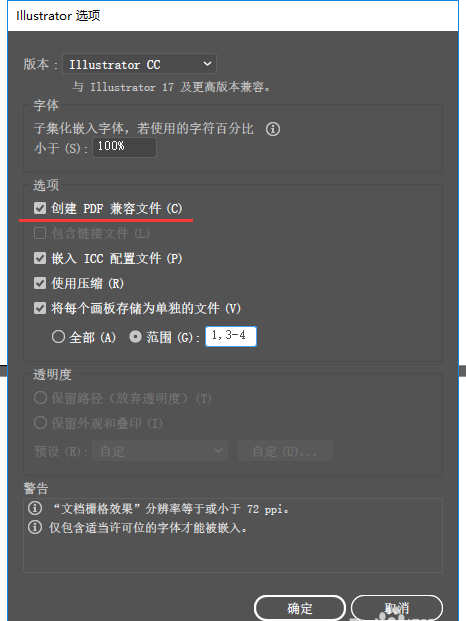Image resolution: width=466 pixels, height=621 pixels.
Task: Click the info icon beside 字符百分比
Action: click(x=272, y=129)
